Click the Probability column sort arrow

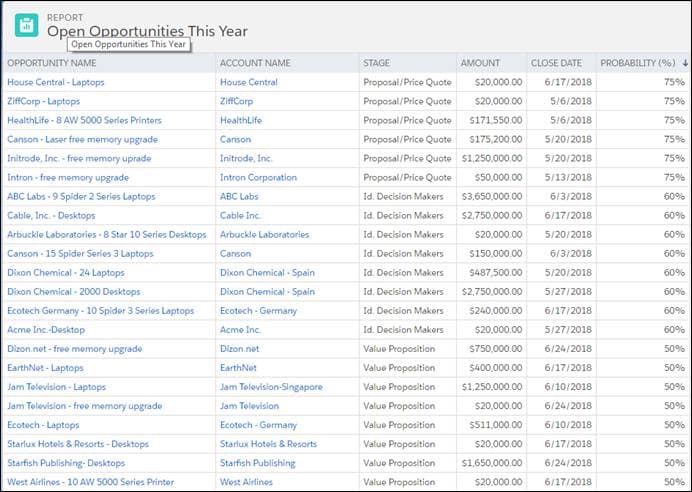[683, 63]
